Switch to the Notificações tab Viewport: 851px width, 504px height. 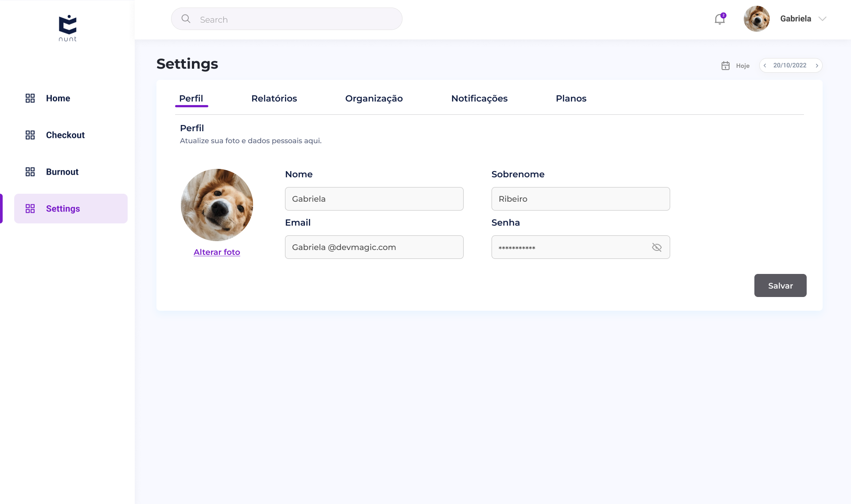coord(480,99)
